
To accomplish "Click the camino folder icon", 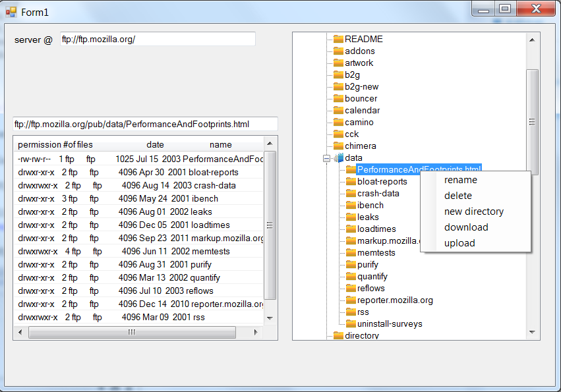I will click(x=338, y=123).
